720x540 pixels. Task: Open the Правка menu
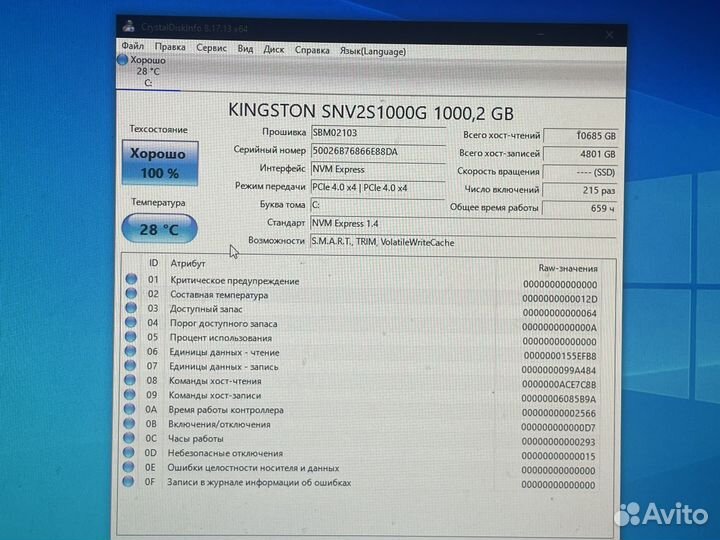click(170, 47)
